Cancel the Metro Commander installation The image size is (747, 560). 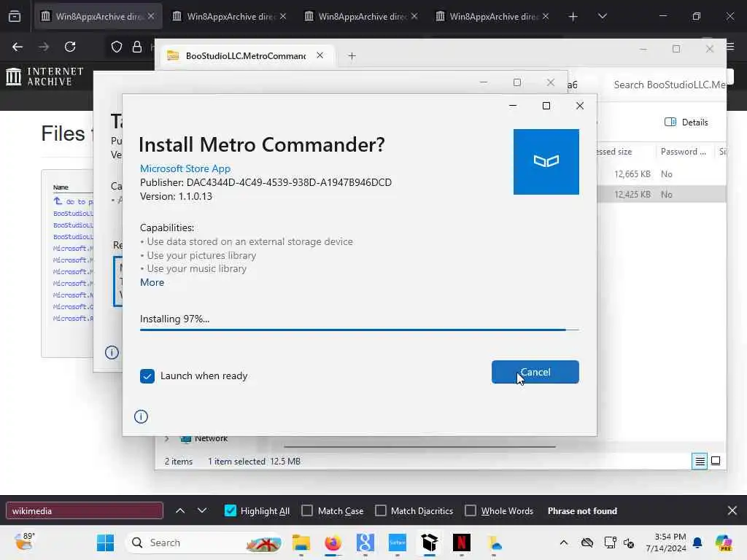(x=535, y=372)
